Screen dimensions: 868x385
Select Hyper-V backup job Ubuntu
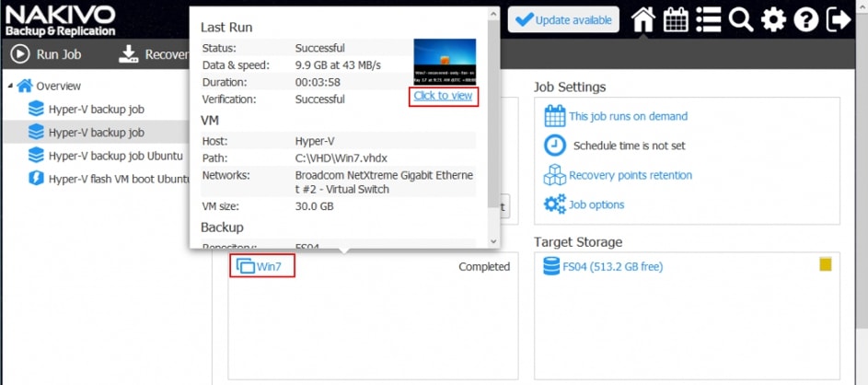(115, 156)
